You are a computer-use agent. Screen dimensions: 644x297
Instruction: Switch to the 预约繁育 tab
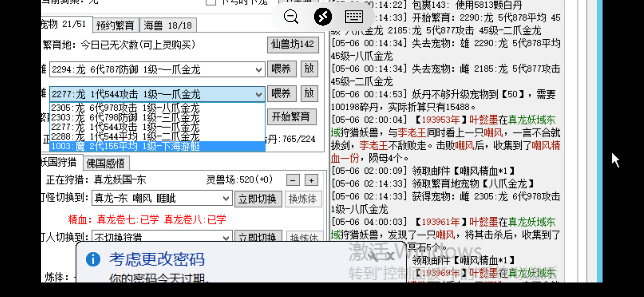tap(115, 25)
